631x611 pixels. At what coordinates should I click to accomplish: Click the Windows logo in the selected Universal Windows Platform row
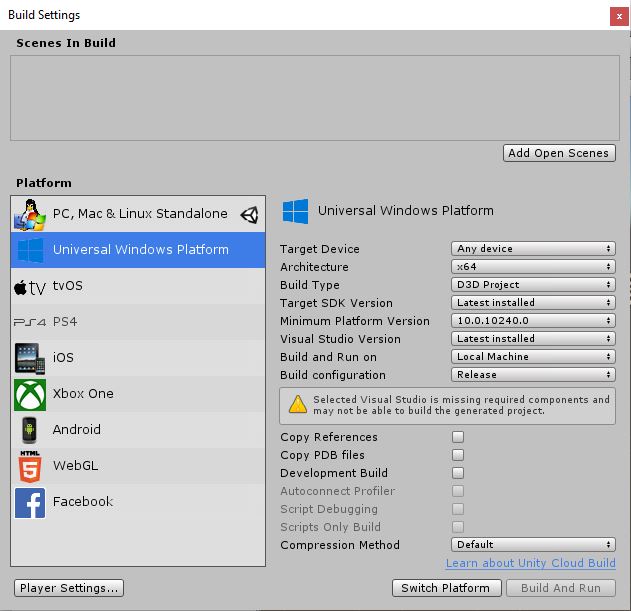point(30,250)
